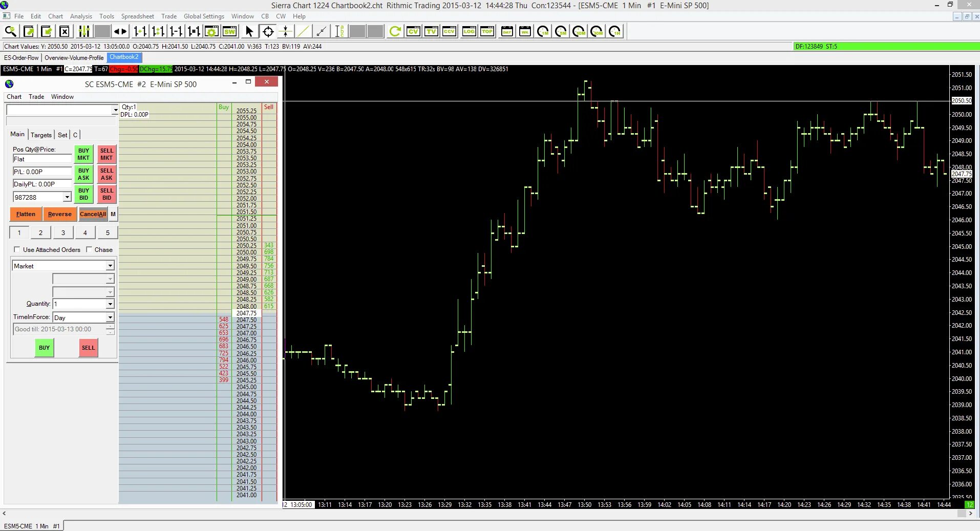Image resolution: width=980 pixels, height=531 pixels.
Task: Click the horizontal chart scrollbar right arrow
Action: 970,514
